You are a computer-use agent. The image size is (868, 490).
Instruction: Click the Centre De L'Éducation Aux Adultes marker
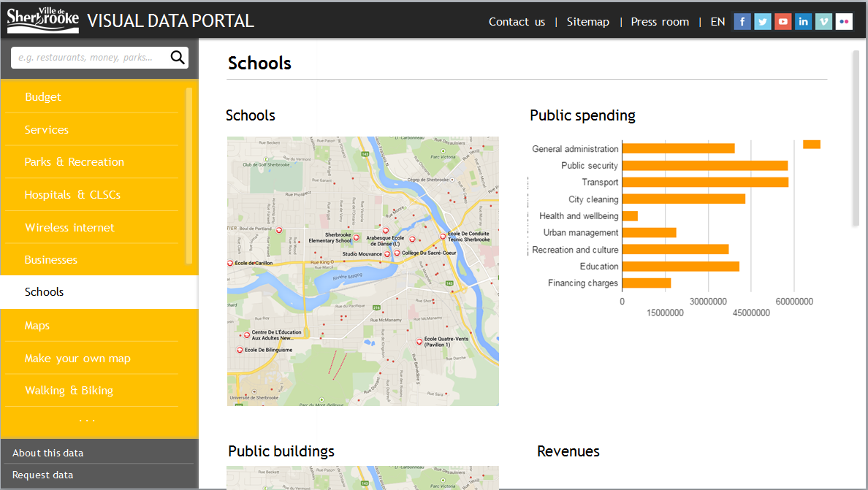[x=247, y=335]
